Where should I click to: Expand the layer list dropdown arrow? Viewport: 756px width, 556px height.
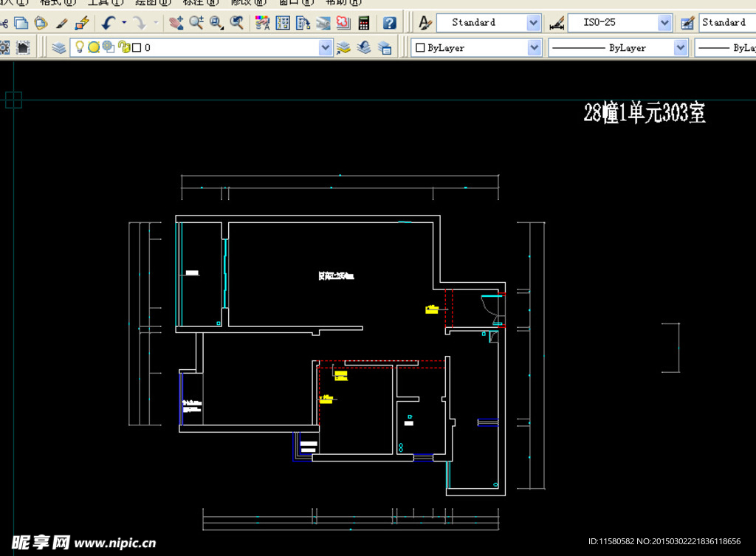point(326,48)
